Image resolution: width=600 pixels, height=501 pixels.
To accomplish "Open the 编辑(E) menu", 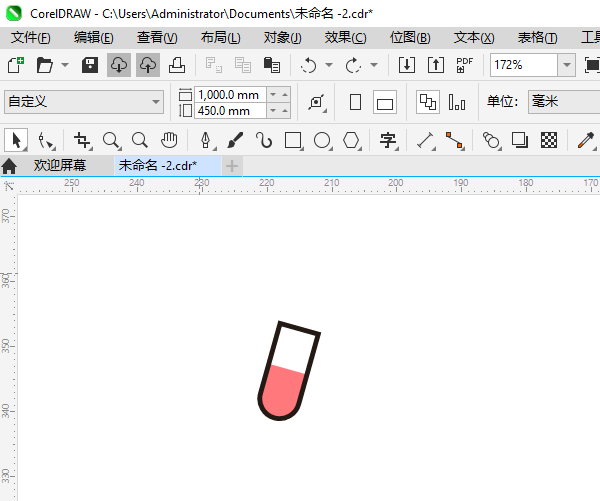I will (x=94, y=38).
